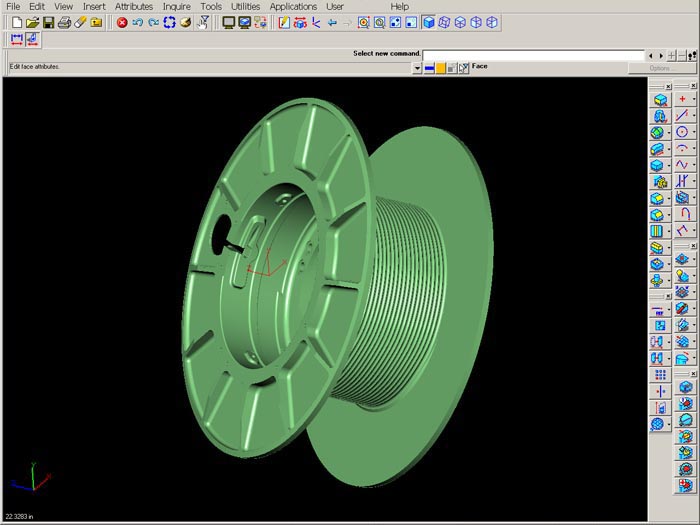This screenshot has width=700, height=525.
Task: Click the red stop/cancel icon
Action: coord(122,22)
